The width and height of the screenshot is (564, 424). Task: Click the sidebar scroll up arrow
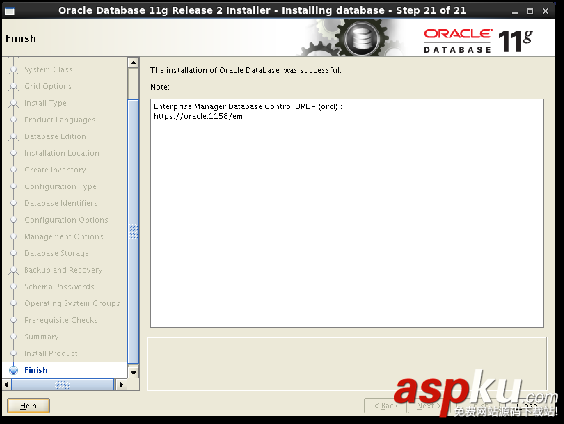click(133, 63)
